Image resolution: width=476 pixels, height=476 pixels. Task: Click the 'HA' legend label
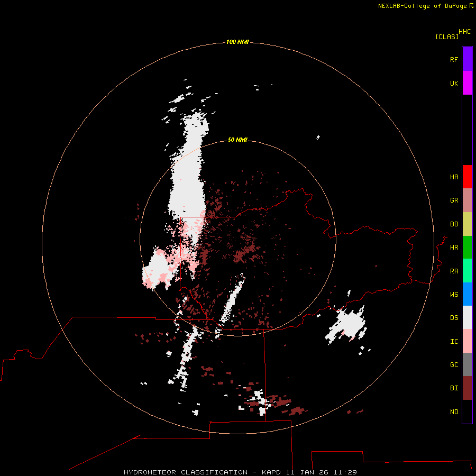[454, 177]
